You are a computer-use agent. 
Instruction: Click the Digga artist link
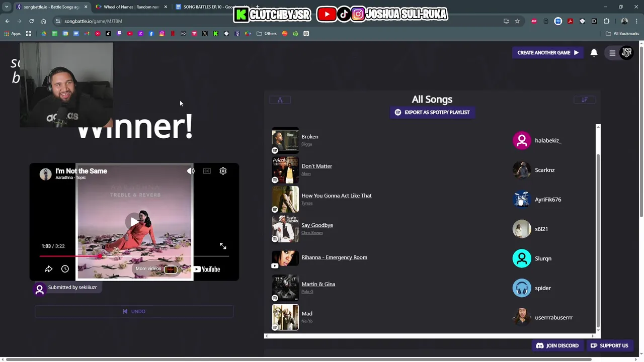point(306,144)
